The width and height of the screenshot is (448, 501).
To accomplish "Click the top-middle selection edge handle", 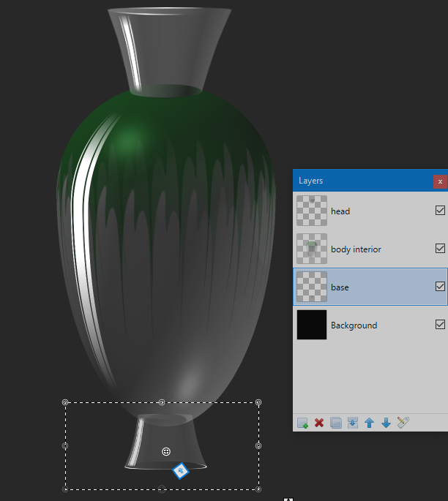I will click(x=162, y=402).
